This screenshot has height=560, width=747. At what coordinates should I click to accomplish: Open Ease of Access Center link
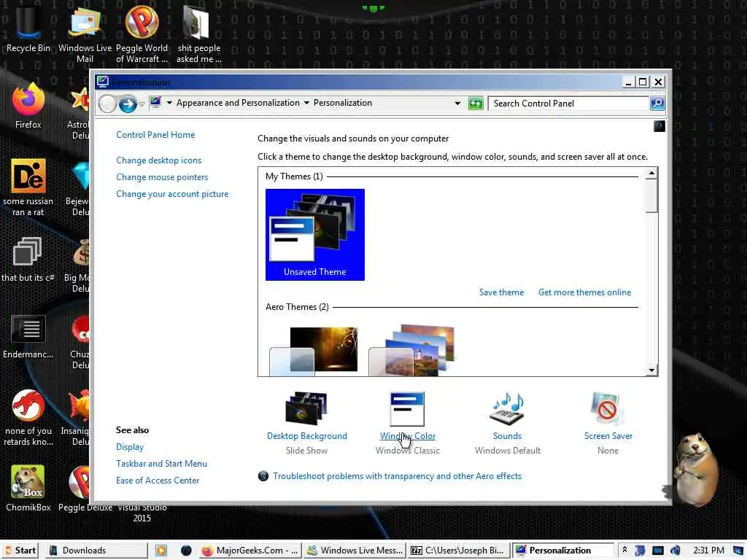[158, 481]
